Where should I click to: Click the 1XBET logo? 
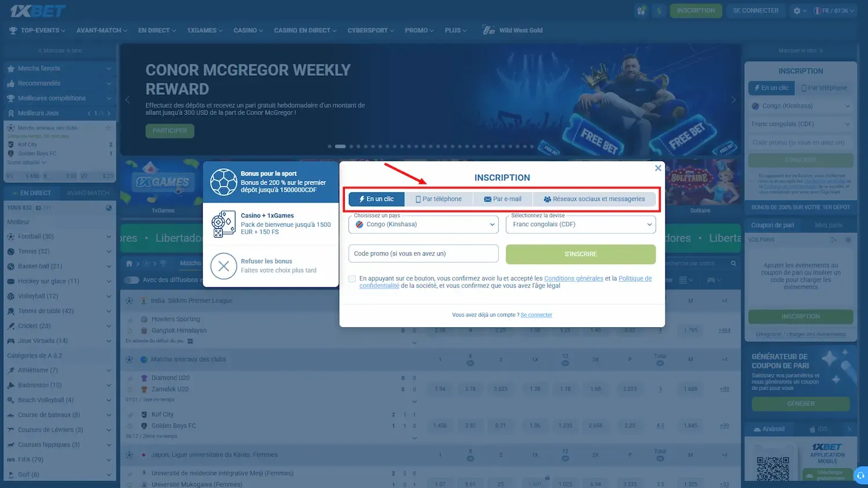[x=37, y=10]
